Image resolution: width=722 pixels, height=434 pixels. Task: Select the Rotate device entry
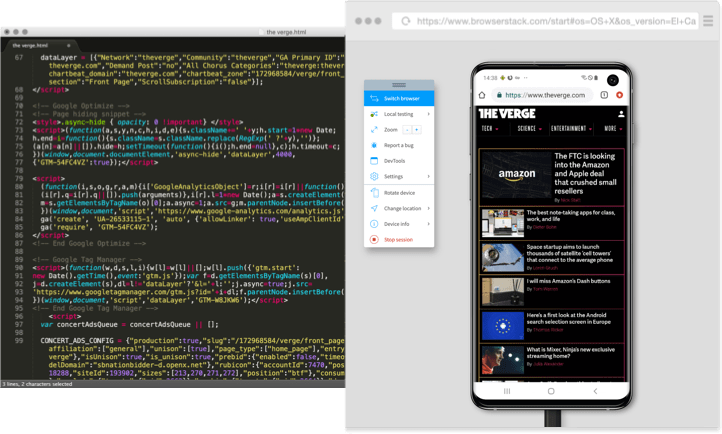tap(399, 192)
